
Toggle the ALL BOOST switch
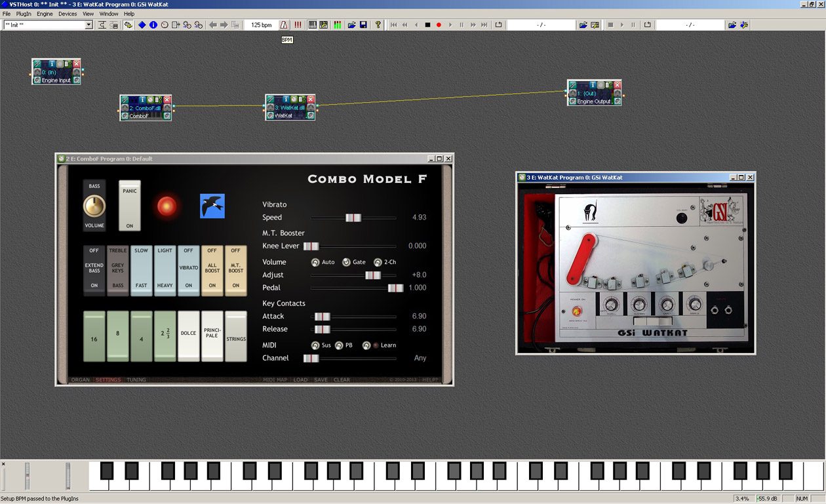pos(212,271)
